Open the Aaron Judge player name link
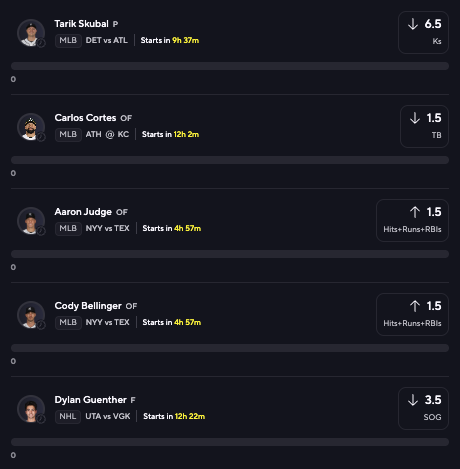The image size is (460, 469). pos(83,212)
